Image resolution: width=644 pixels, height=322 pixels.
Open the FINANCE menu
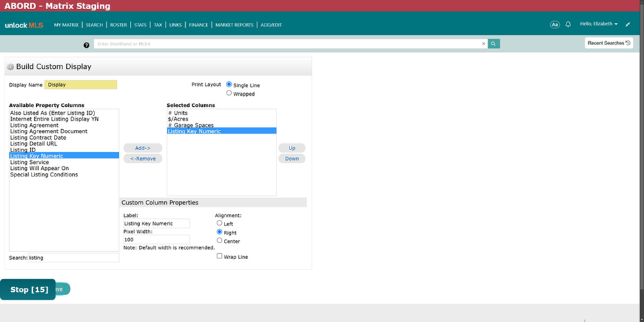tap(198, 25)
